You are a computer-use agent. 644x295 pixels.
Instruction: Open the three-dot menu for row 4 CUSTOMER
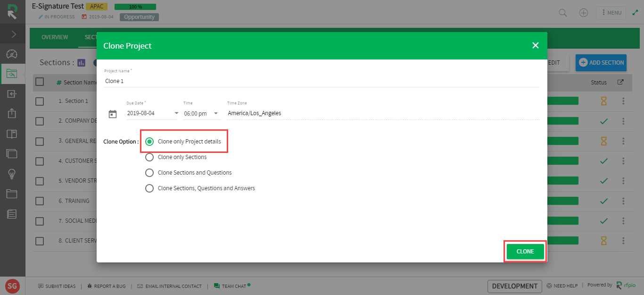pos(623,161)
